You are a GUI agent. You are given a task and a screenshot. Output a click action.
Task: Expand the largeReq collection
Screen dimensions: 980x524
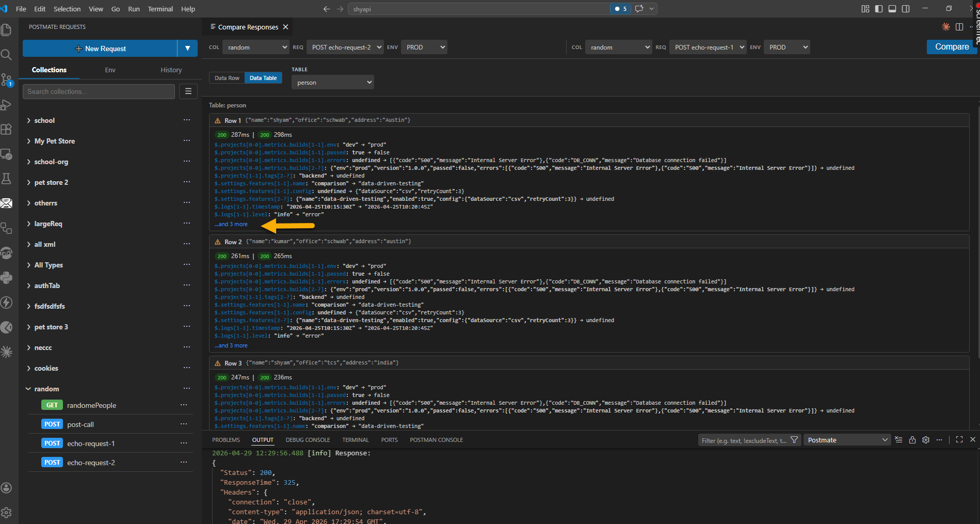click(28, 224)
